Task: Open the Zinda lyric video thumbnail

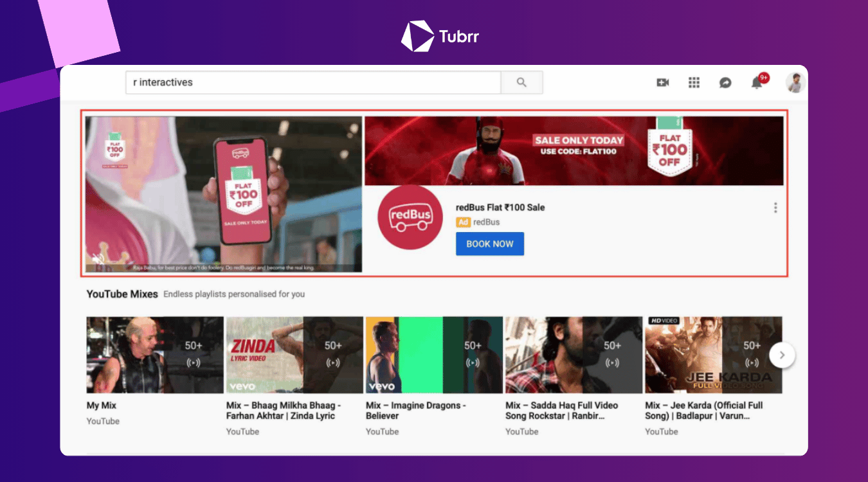Action: (294, 355)
